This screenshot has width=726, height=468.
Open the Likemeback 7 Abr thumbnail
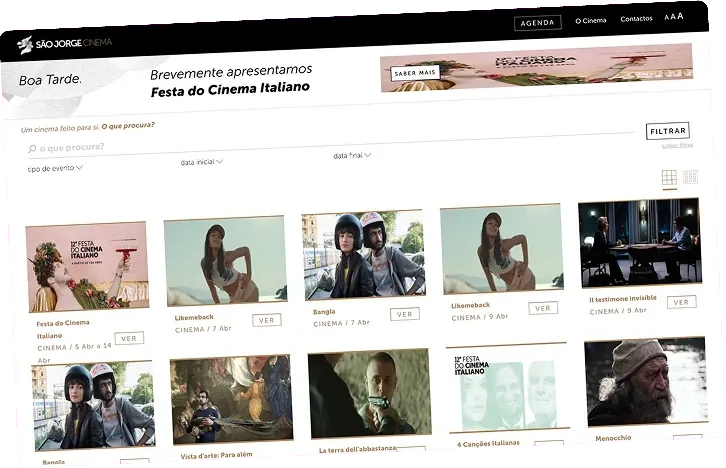pos(225,261)
